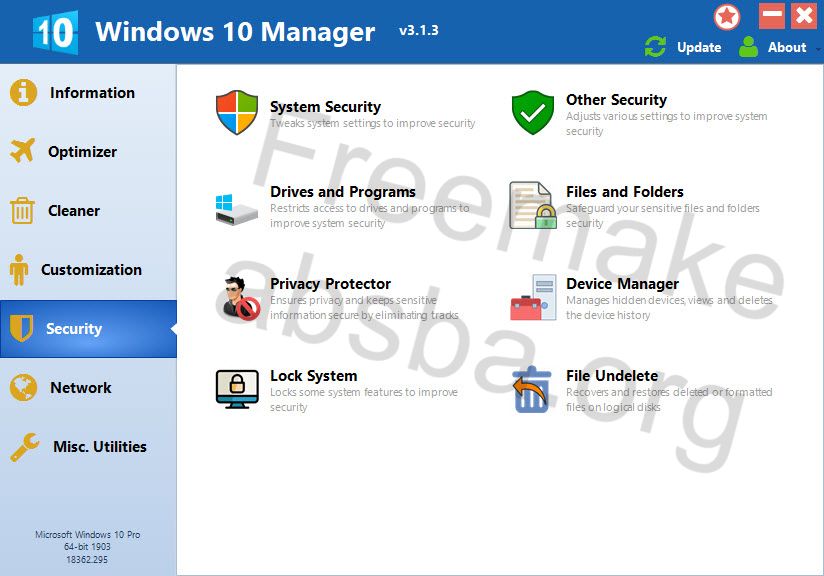The height and width of the screenshot is (576, 824).
Task: Click 'Manages hidden devices, views and deletes' text
Action: tap(669, 300)
